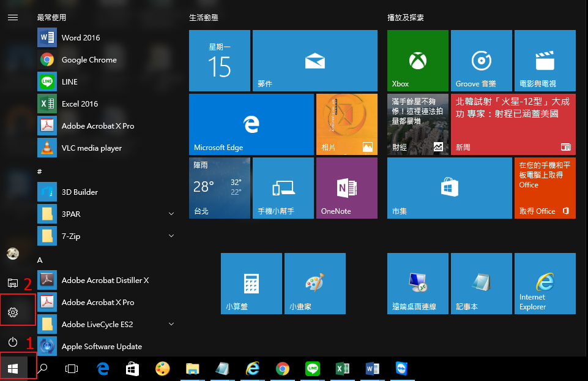This screenshot has height=381, width=588.
Task: Click the A letter group header
Action: click(x=40, y=260)
